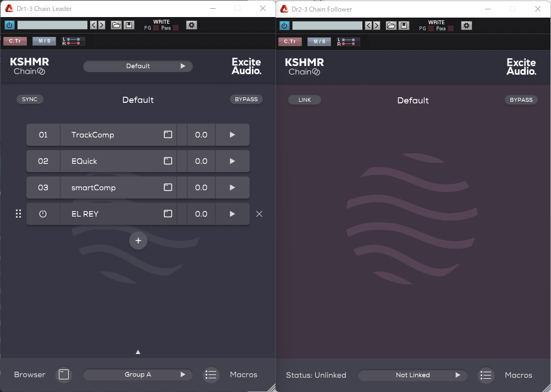Screen dimensions: 551x392
Task: Open Default preset dropdown in Chain Leader header
Action: [137, 66]
